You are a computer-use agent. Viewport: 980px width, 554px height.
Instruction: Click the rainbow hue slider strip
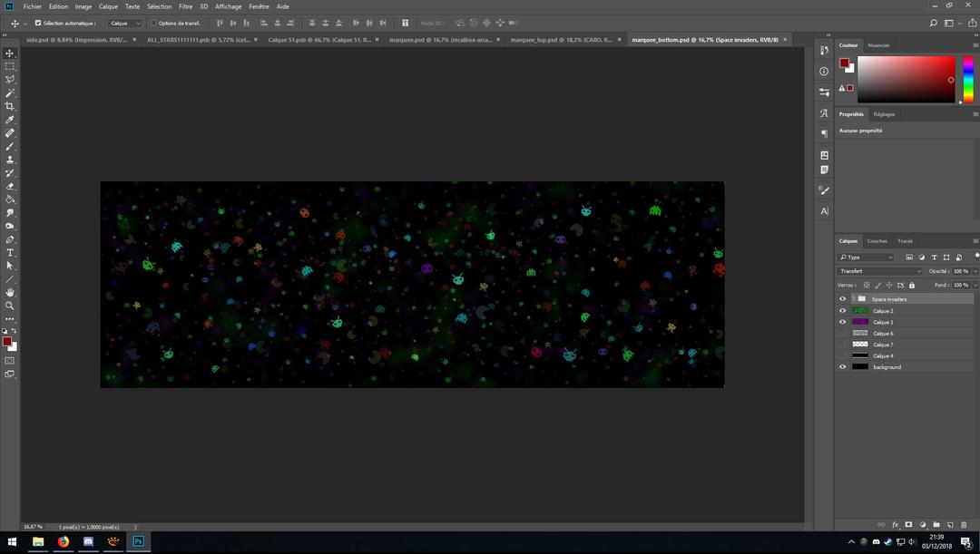click(967, 79)
